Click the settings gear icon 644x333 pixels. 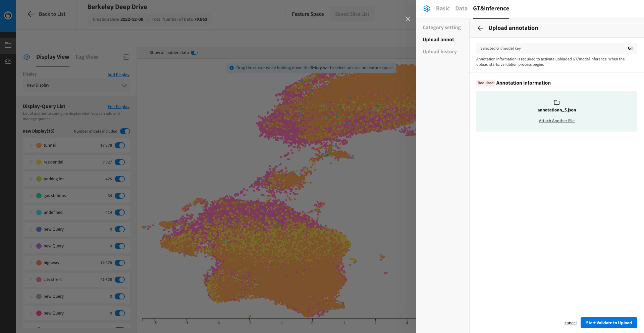pos(427,9)
